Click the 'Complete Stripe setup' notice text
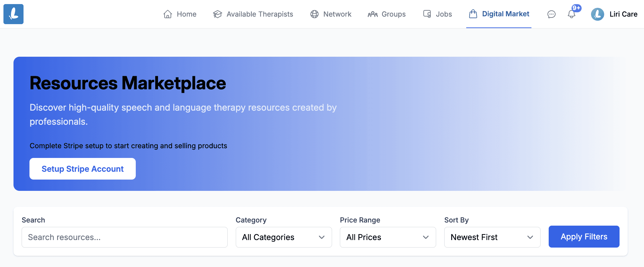This screenshot has height=267, width=644. tap(128, 146)
